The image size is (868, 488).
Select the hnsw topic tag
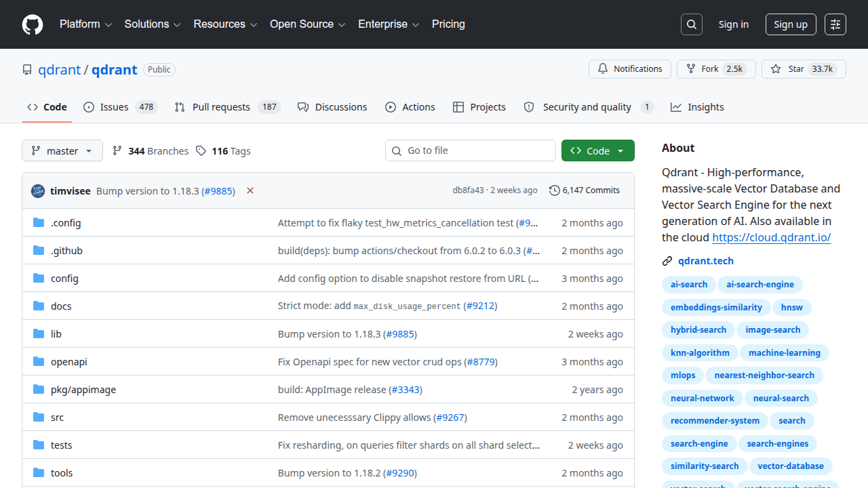tap(791, 308)
